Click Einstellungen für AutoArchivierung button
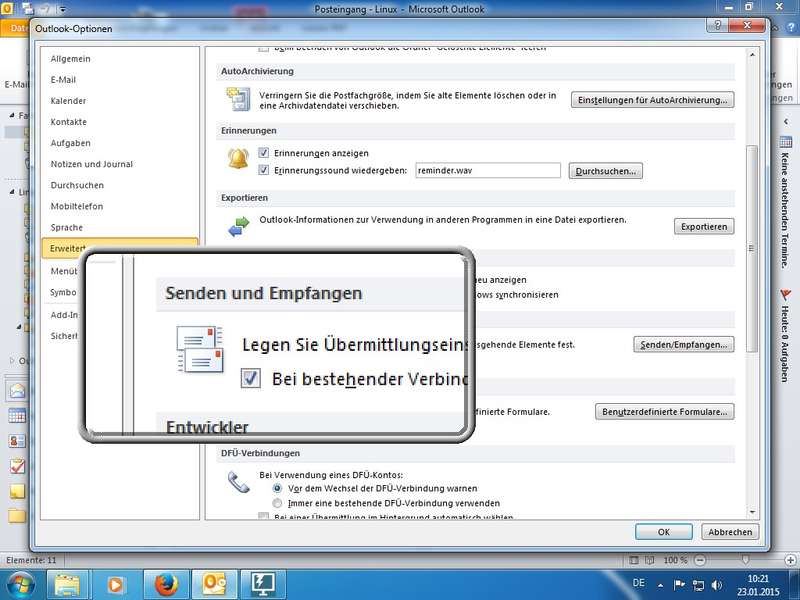The height and width of the screenshot is (600, 800). pos(653,100)
